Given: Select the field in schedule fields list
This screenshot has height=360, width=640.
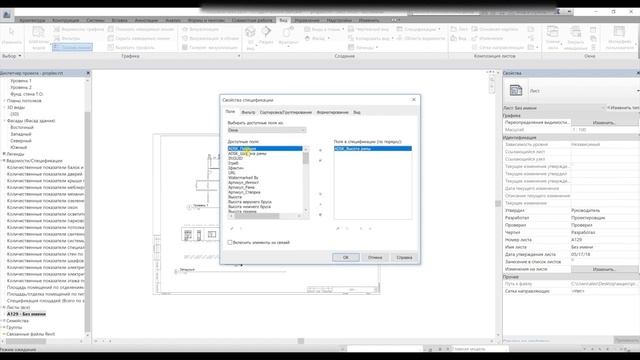Looking at the screenshot, I should coord(373,149).
